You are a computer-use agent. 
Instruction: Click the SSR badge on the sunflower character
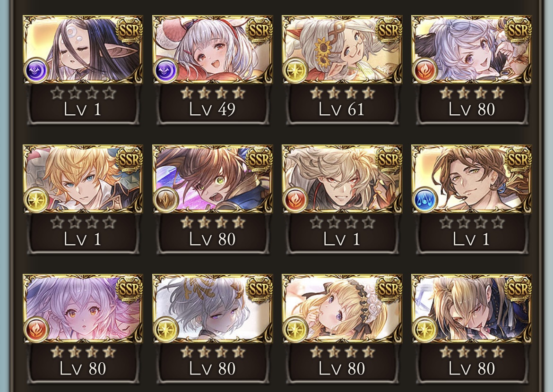[x=389, y=30]
